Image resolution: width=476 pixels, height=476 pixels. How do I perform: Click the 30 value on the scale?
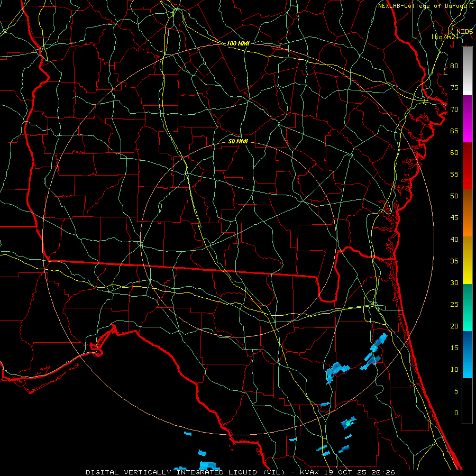tap(454, 282)
